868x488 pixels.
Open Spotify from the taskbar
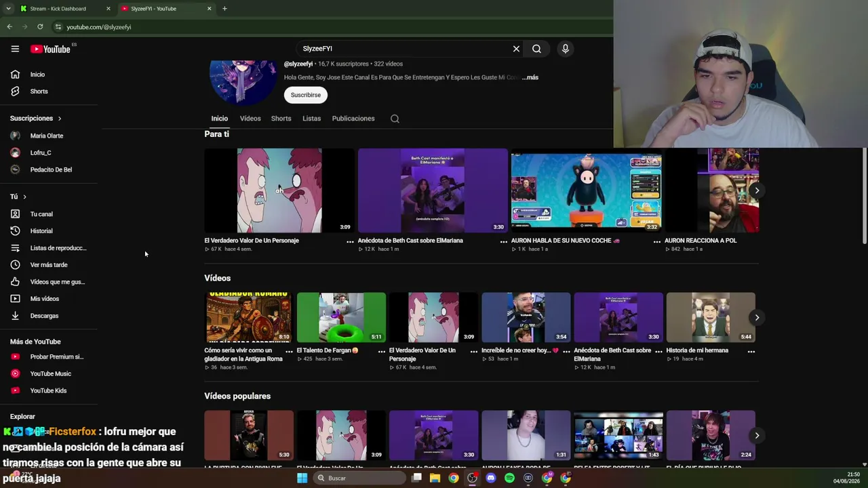pyautogui.click(x=509, y=478)
